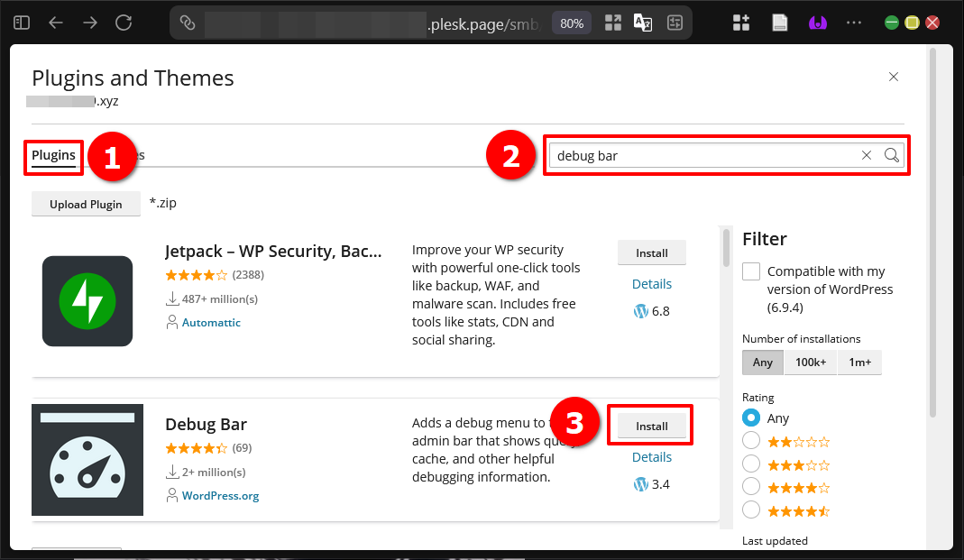Viewport: 964px width, 560px height.
Task: Open the browser three-dot menu
Action: pos(854,23)
